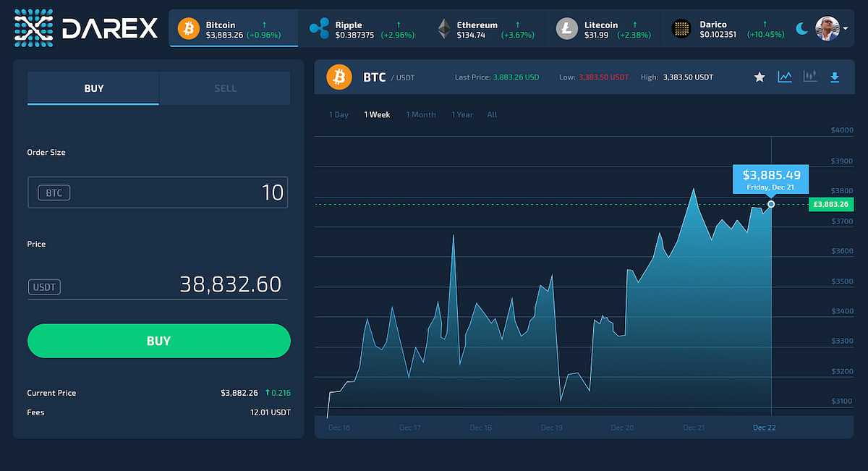Click the High 3,383.50 USDT value
This screenshot has width=868, height=471.
(x=689, y=77)
